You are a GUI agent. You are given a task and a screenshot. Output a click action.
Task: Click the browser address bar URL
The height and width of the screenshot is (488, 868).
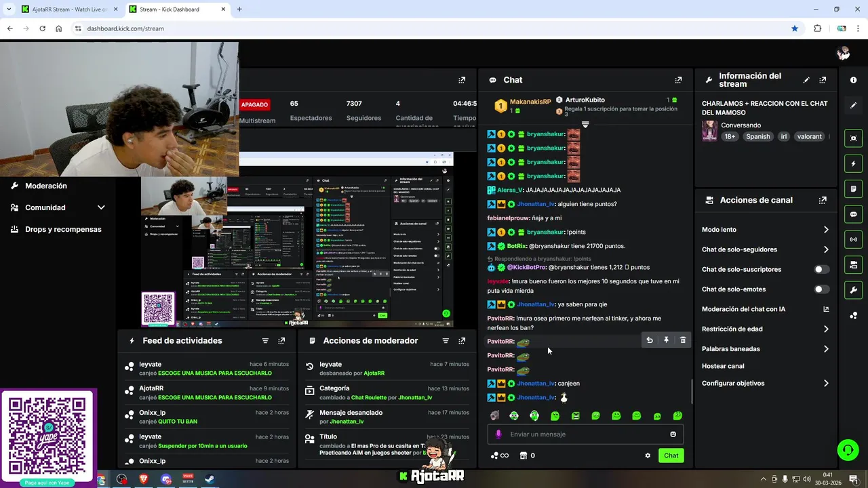pyautogui.click(x=125, y=28)
